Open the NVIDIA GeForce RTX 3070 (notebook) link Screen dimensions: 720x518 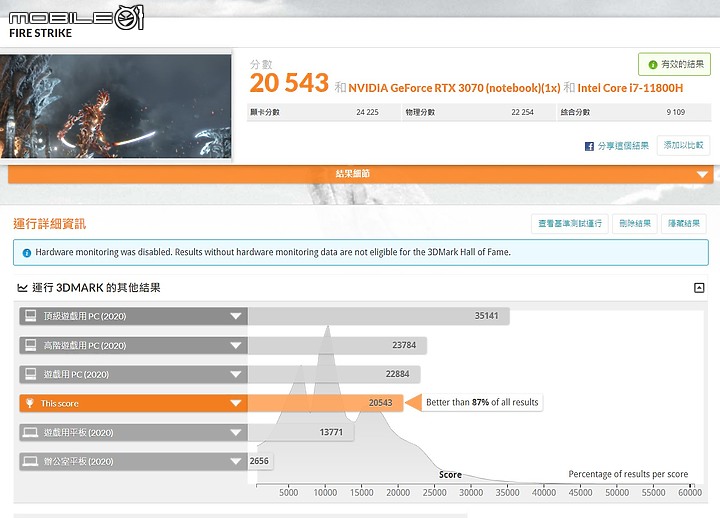point(454,88)
